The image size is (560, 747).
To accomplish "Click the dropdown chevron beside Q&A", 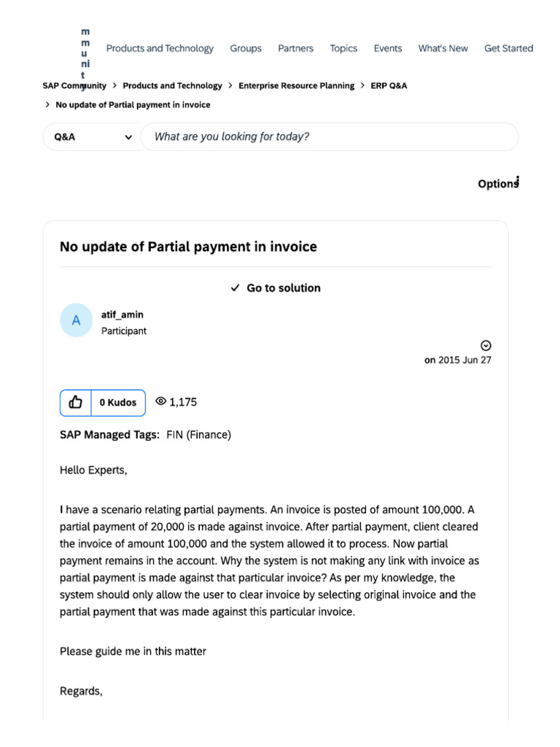I will pyautogui.click(x=128, y=137).
